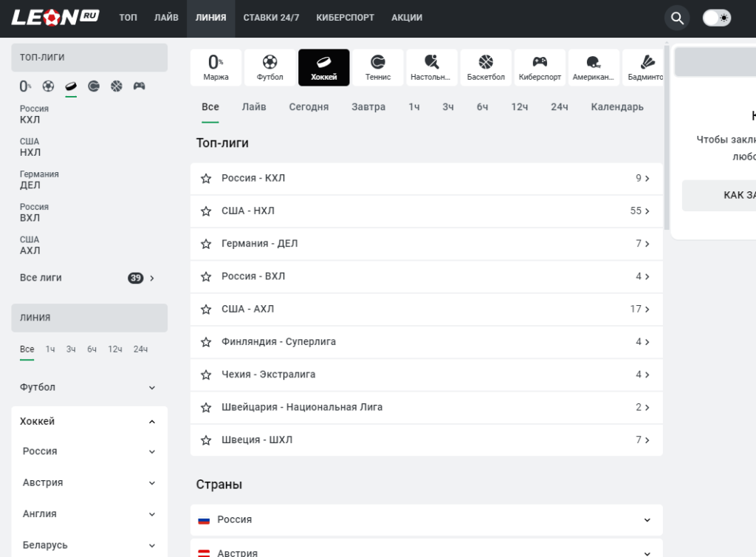Expand Беларусь in the sidebar
756x557 pixels.
coord(89,545)
